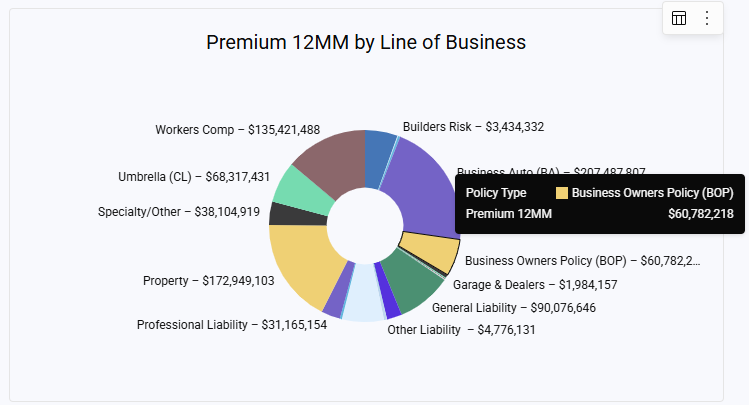Click the Premium 12MM chart title
Image resolution: width=749 pixels, height=405 pixels.
tap(366, 42)
